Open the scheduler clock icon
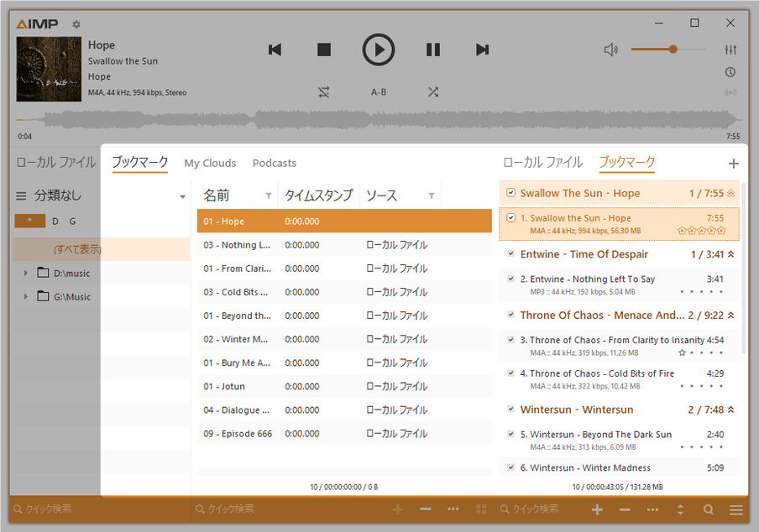This screenshot has height=532, width=759. click(730, 72)
